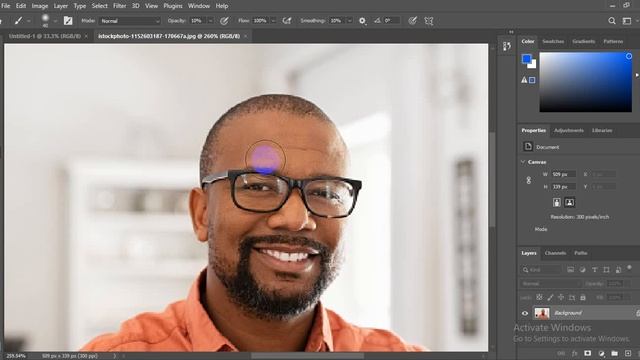
Task: Switch to the Paths tab
Action: tap(580, 253)
